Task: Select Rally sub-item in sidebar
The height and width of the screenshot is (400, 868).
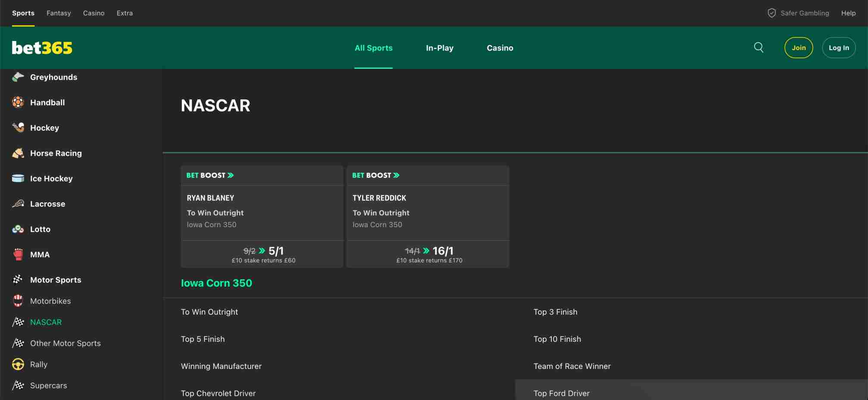Action: tap(39, 364)
